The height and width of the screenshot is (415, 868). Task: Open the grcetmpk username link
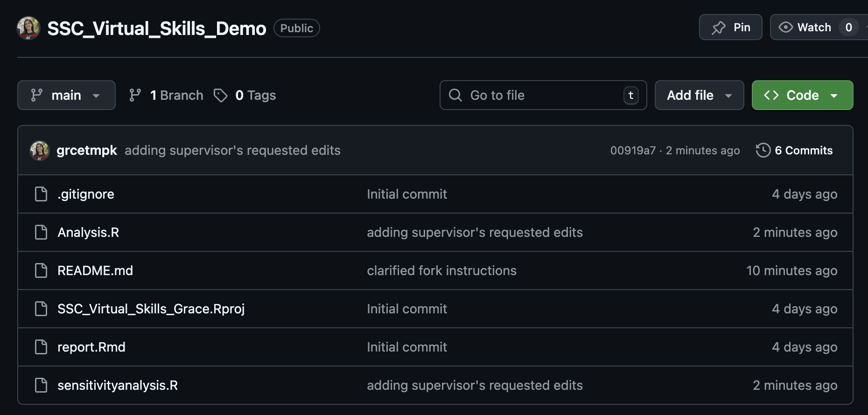[x=87, y=150]
